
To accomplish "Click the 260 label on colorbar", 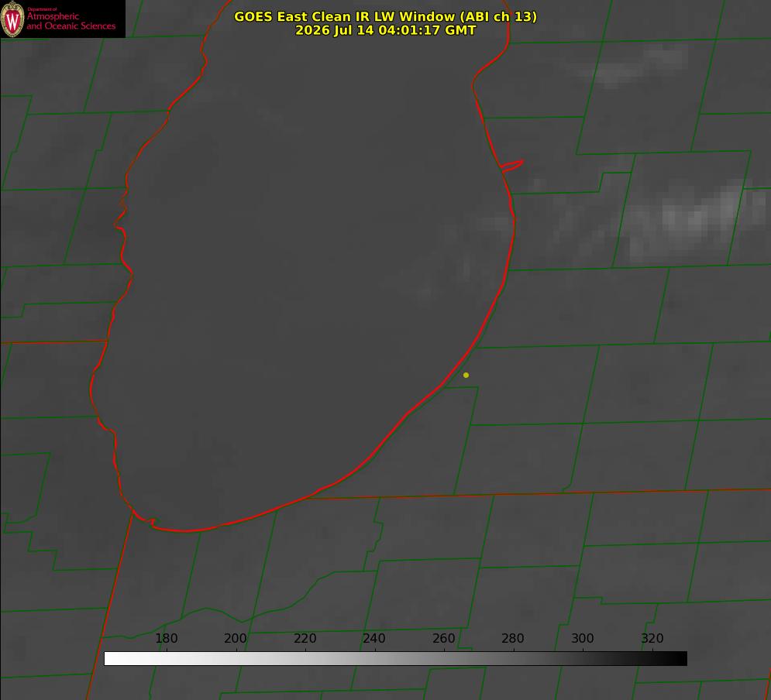I will (x=443, y=638).
